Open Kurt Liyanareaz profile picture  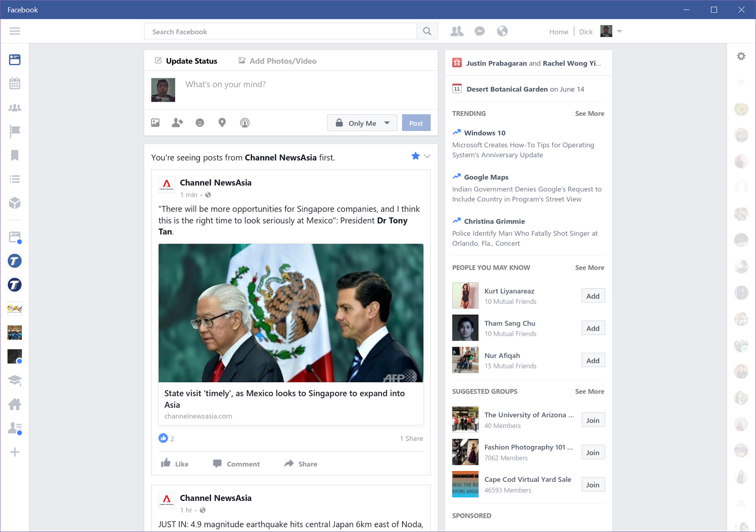(x=465, y=295)
